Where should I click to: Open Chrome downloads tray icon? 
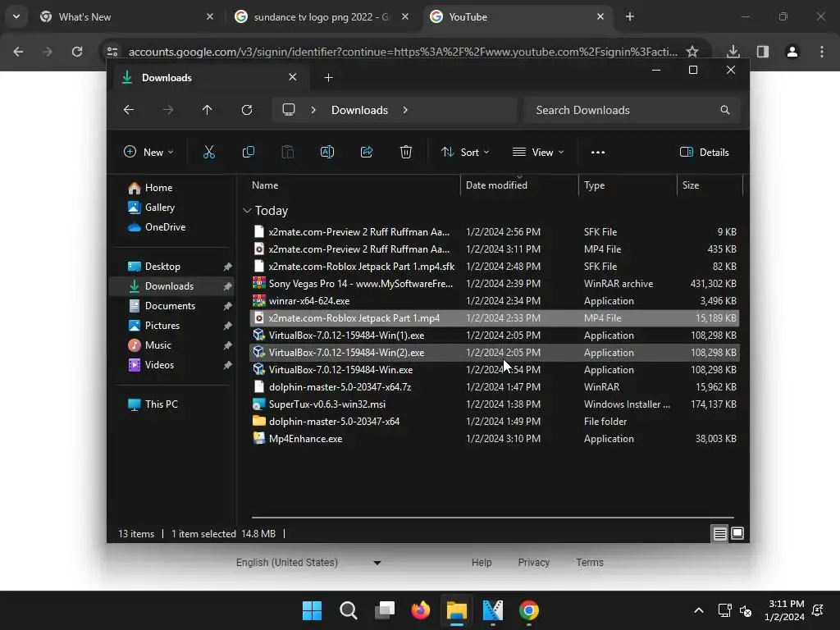coord(733,52)
